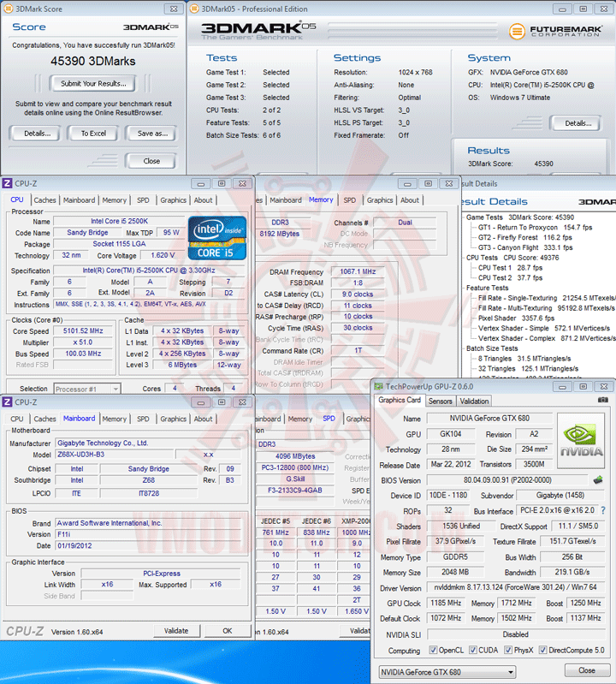Select the Batch Size Tests tree node
This screenshot has height=684, width=616.
492,348
